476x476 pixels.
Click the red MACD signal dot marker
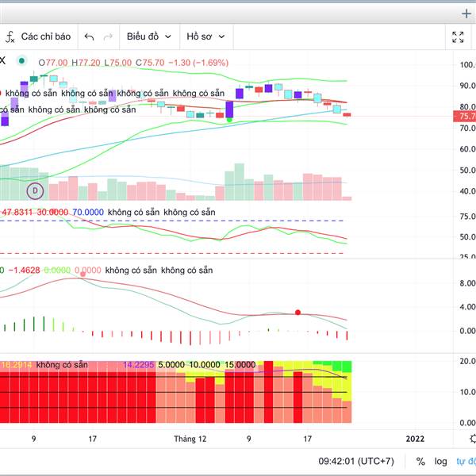(x=297, y=313)
